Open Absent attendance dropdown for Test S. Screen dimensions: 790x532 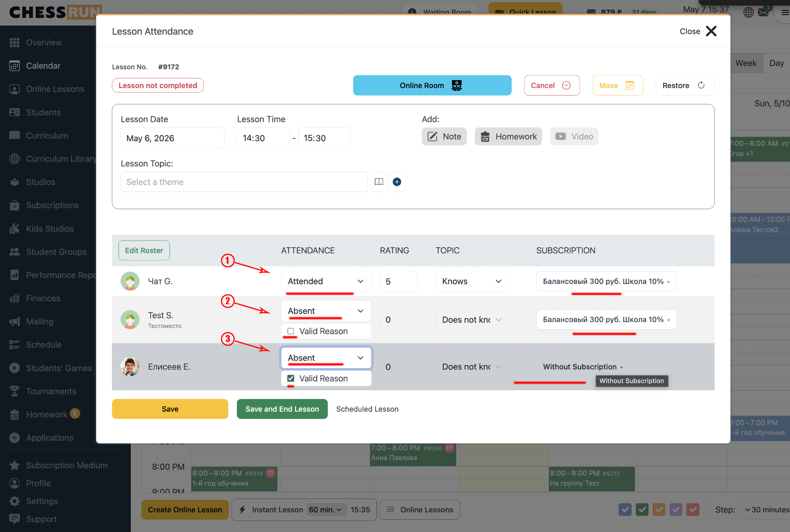coord(326,311)
